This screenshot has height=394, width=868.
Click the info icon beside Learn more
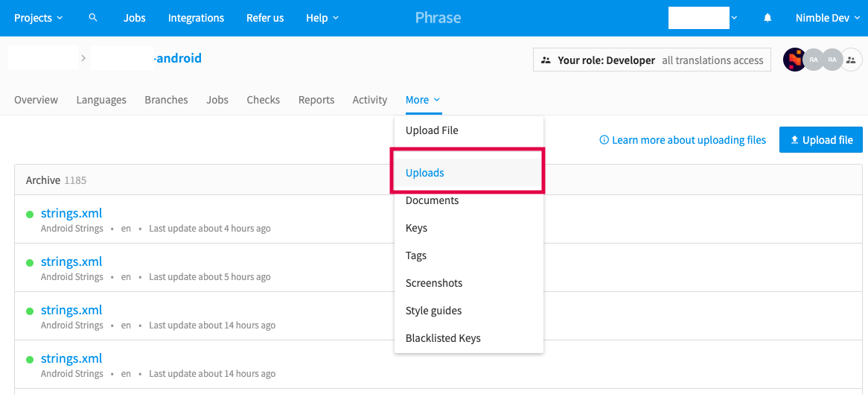tap(604, 140)
